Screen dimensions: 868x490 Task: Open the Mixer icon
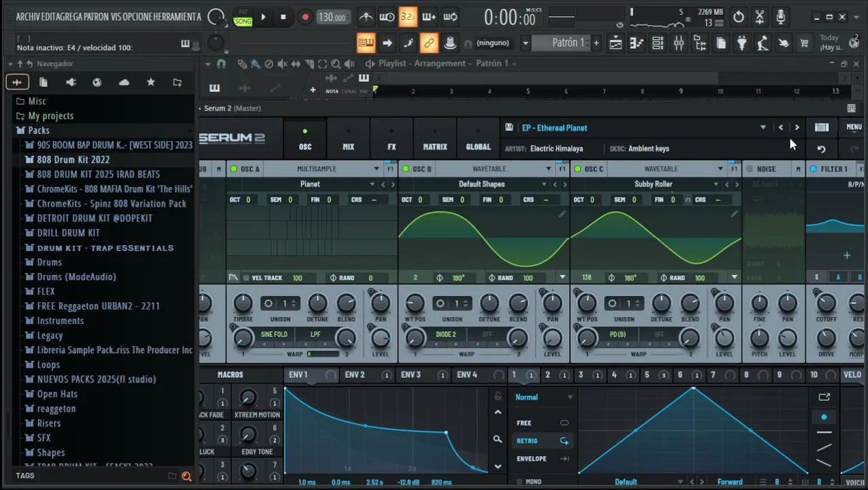679,44
